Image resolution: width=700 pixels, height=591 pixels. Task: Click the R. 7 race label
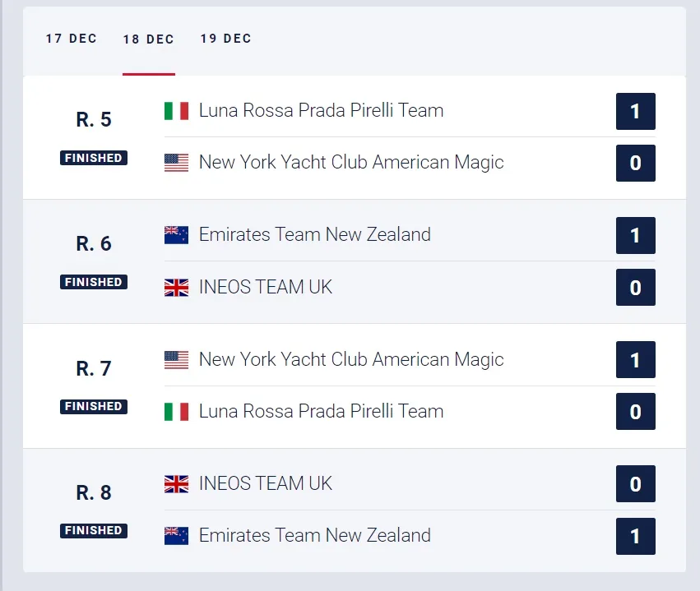(94, 368)
